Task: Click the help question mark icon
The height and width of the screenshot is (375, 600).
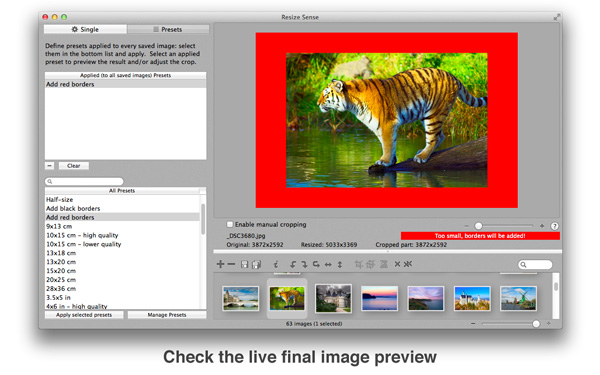Action: pyautogui.click(x=554, y=226)
